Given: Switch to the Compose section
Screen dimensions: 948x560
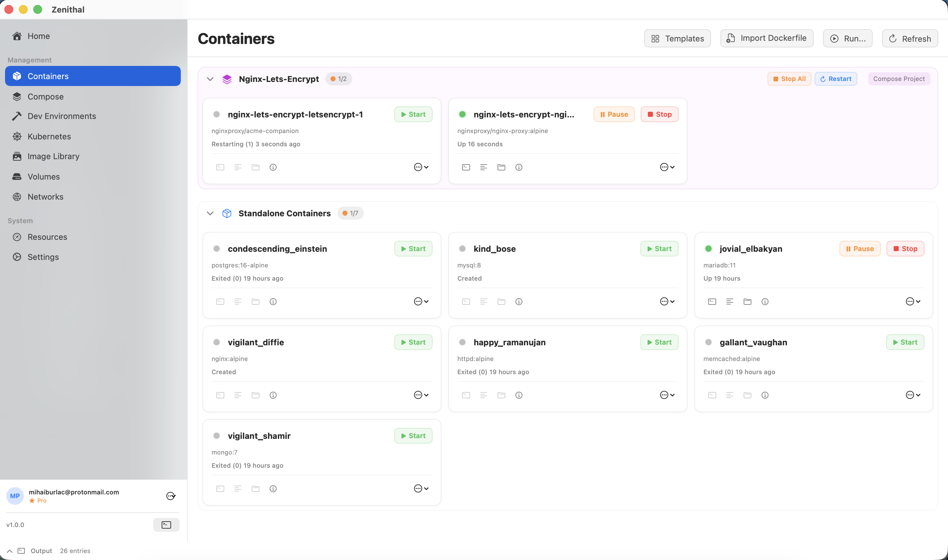Looking at the screenshot, I should click(x=45, y=96).
